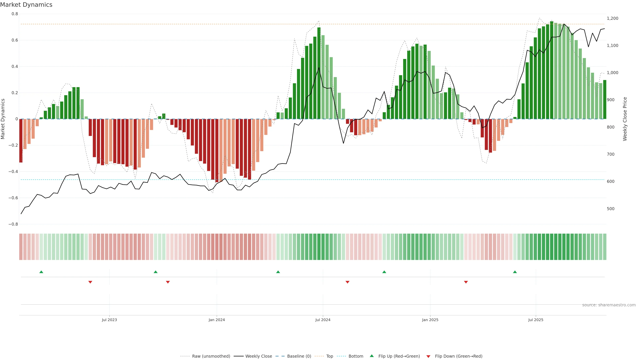644x362 pixels.
Task: Click the rightmost bar in heatmap strip
Action: click(604, 247)
